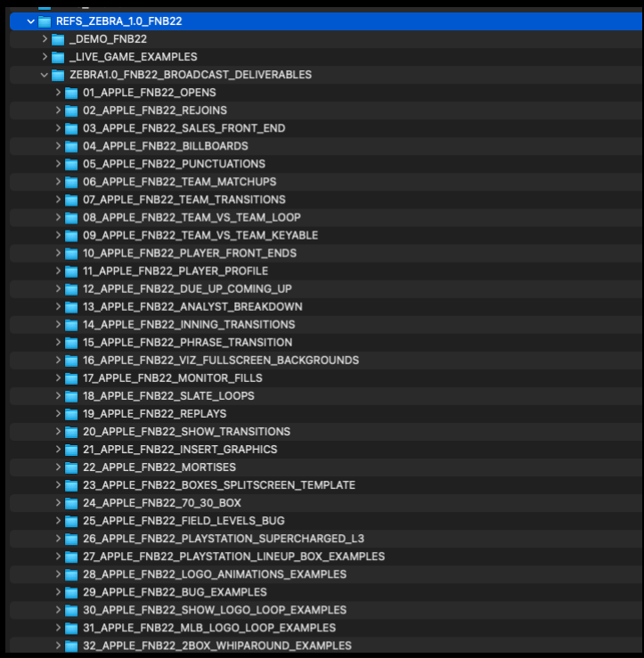Click folder icon of 12_APPLE_FNB22_DUE_UP_COMING_UP
The image size is (644, 658).
click(x=71, y=289)
